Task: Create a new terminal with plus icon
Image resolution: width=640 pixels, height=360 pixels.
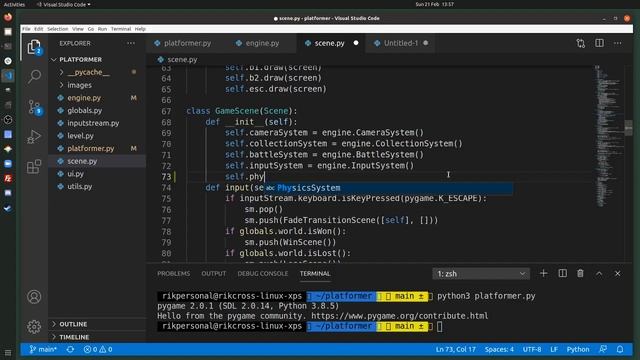Action: (x=543, y=273)
